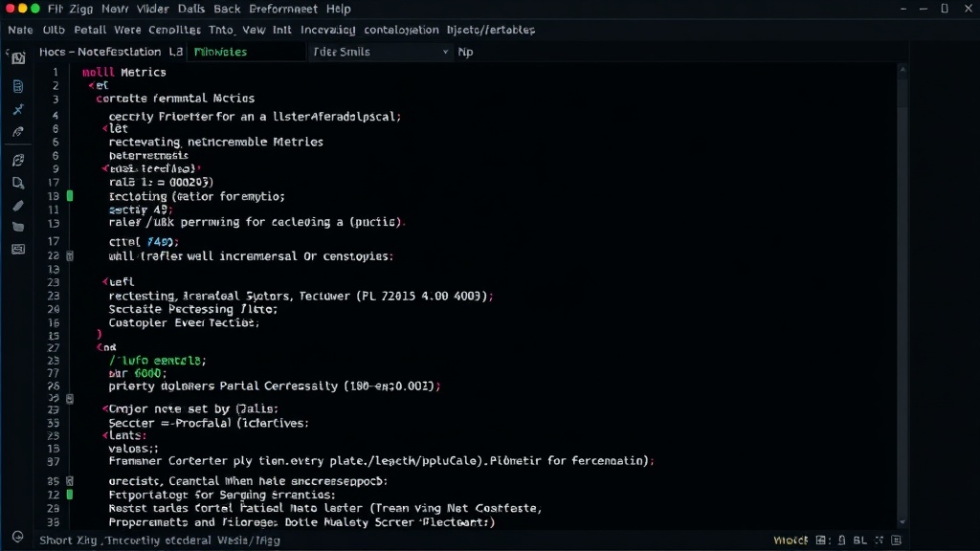Open the Navv menu
This screenshot has height=551, width=980.
115,9
